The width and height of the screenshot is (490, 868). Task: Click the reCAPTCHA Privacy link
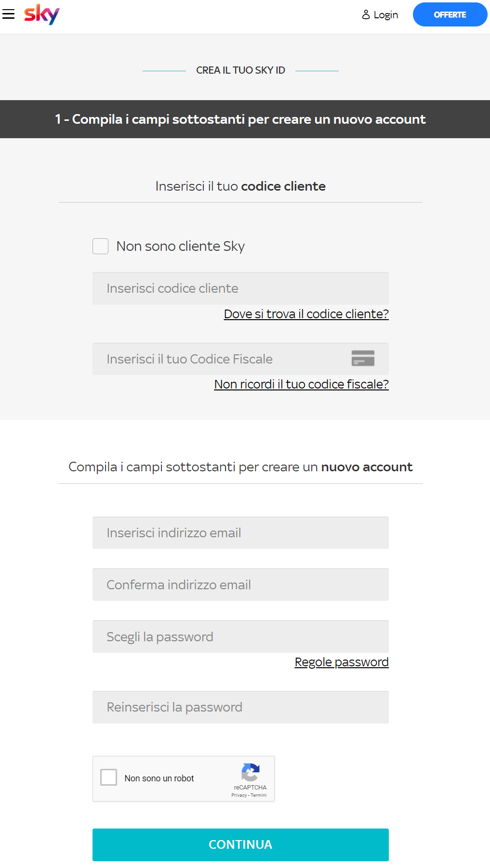238,795
